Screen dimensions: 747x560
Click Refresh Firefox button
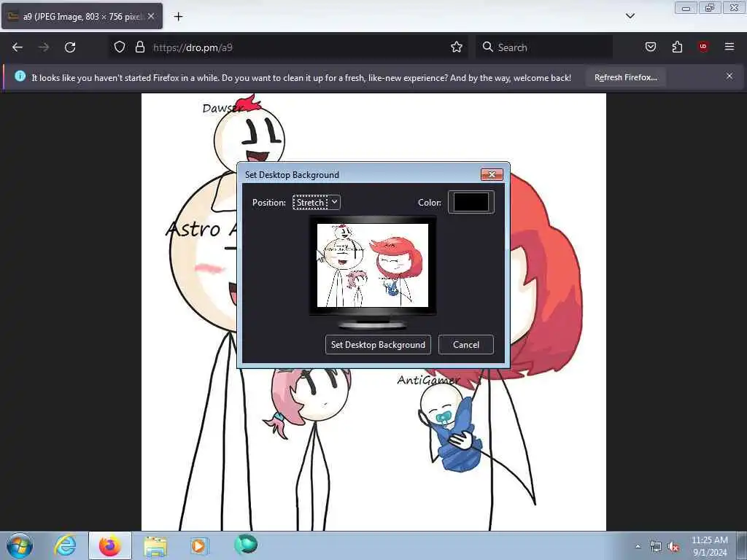pos(625,77)
